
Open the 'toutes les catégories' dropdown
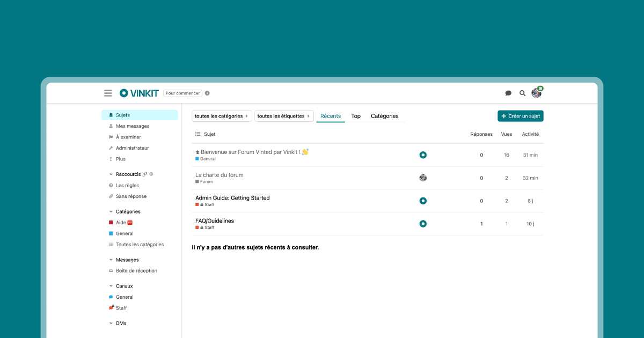pyautogui.click(x=222, y=116)
